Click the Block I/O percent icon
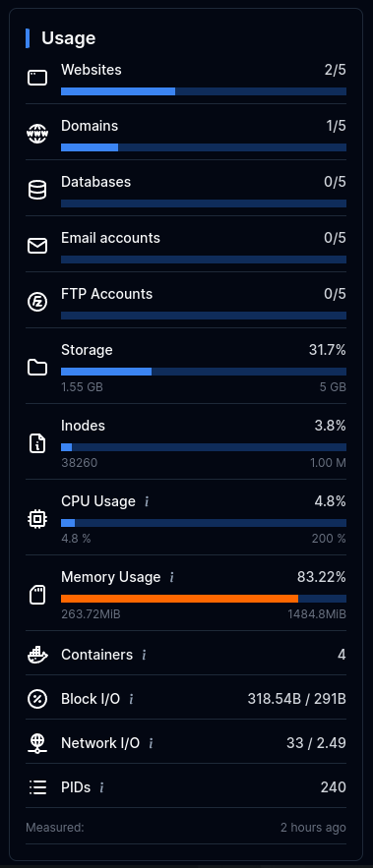373x868 pixels. (37, 699)
